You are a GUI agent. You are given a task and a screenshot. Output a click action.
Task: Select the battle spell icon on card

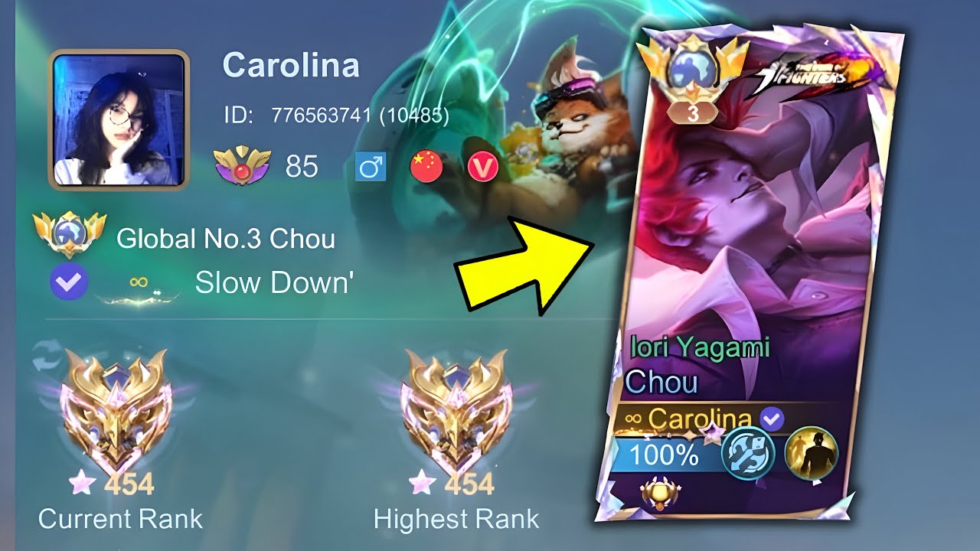[749, 453]
